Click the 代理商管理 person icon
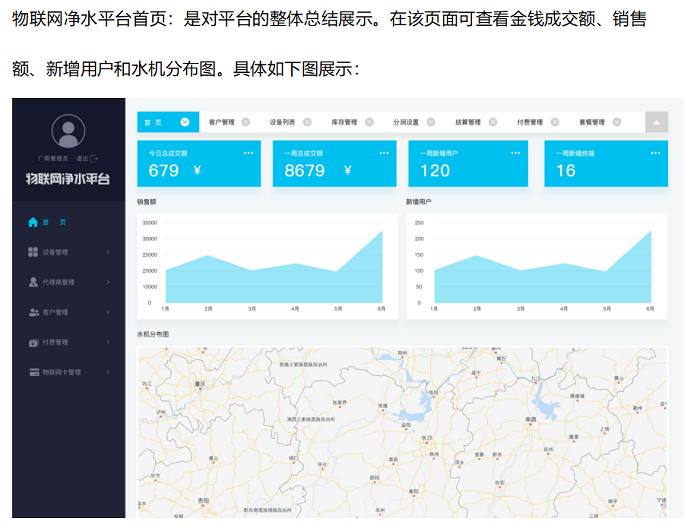 pyautogui.click(x=33, y=282)
